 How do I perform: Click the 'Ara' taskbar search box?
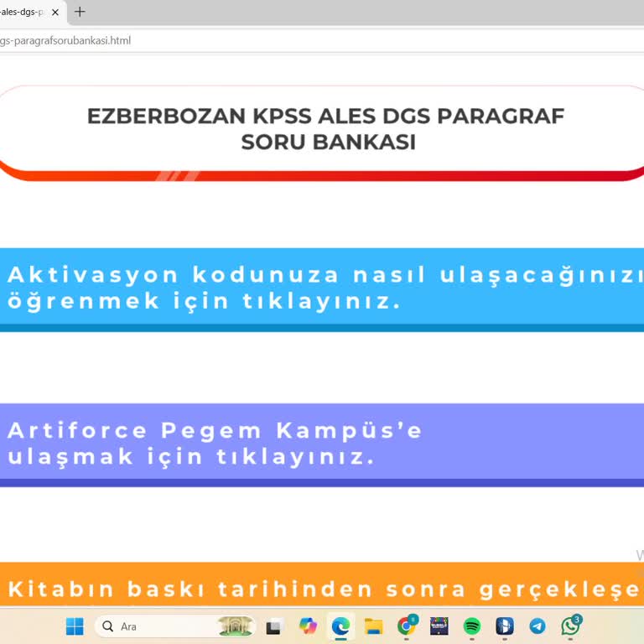[175, 626]
